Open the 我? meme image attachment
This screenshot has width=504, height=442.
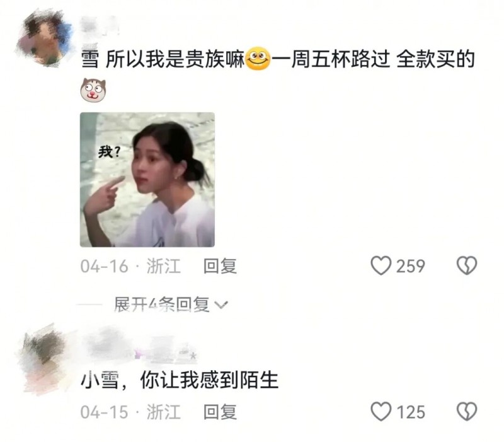click(x=147, y=180)
